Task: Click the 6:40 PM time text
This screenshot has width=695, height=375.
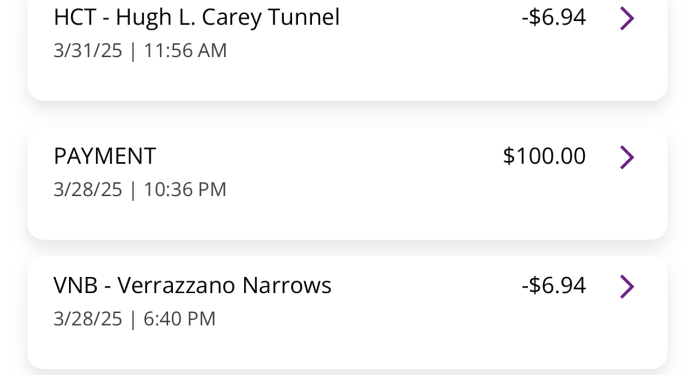Action: pyautogui.click(x=180, y=319)
